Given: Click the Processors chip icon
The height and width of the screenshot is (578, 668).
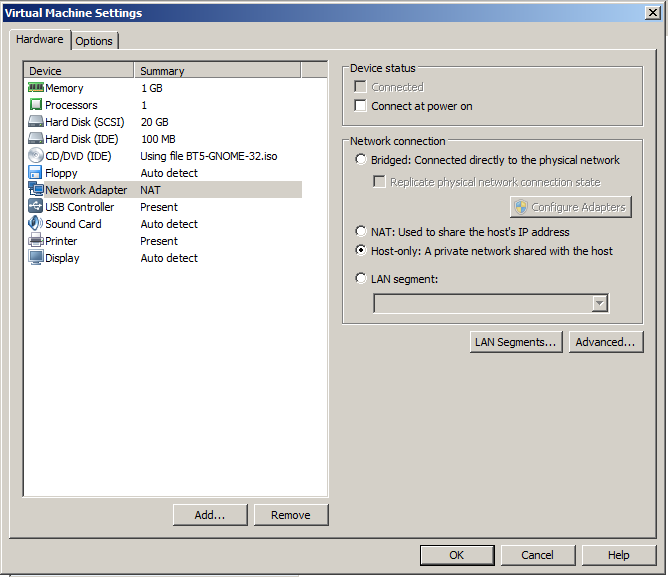Looking at the screenshot, I should [x=36, y=105].
